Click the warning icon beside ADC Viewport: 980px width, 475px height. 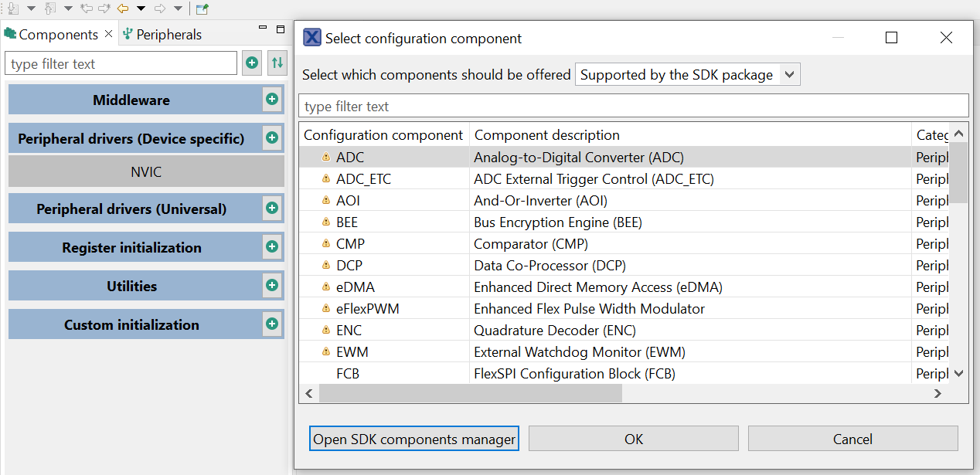[325, 157]
